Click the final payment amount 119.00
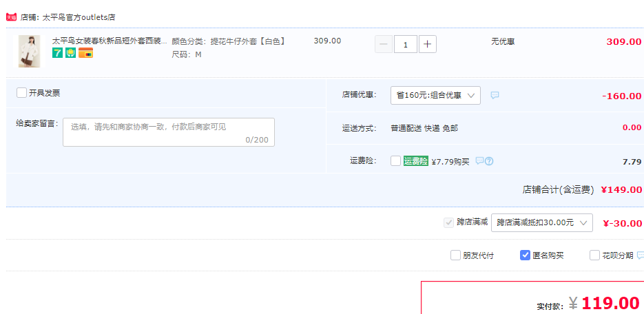 [611, 304]
